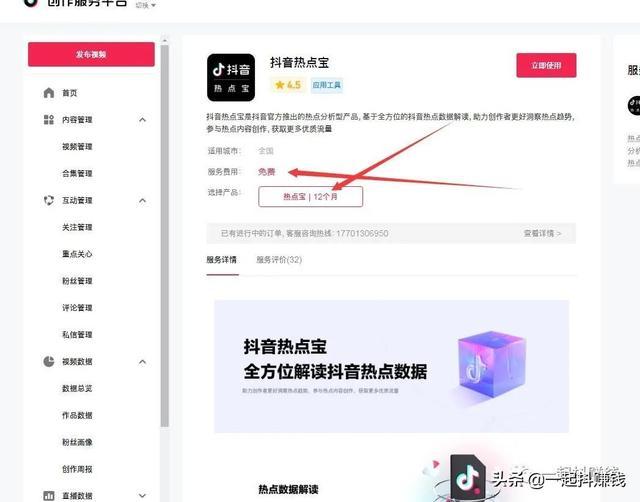
Task: Click the 内容管理 menu label
Action: click(77, 120)
